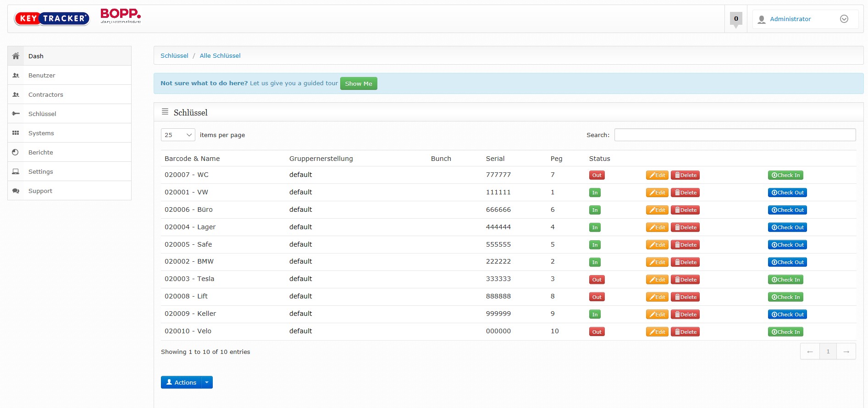Image resolution: width=868 pixels, height=408 pixels.
Task: Sort by Barcode & Name column header
Action: 192,159
